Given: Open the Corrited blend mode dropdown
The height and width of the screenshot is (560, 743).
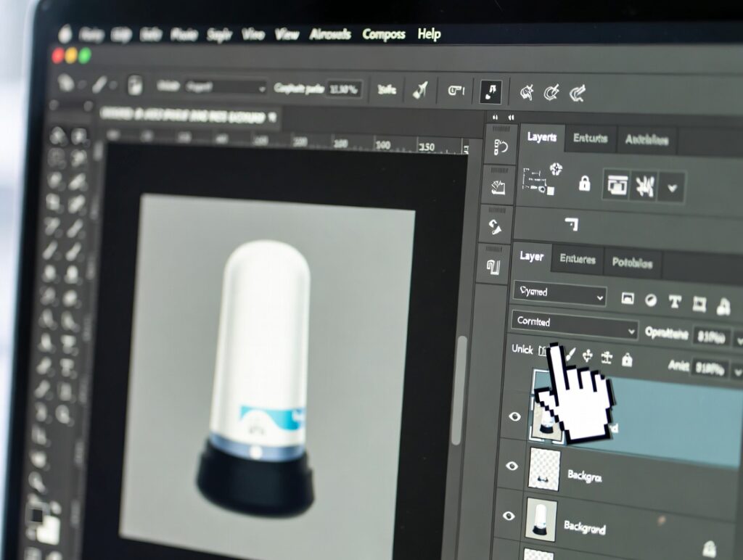Looking at the screenshot, I should [x=574, y=324].
